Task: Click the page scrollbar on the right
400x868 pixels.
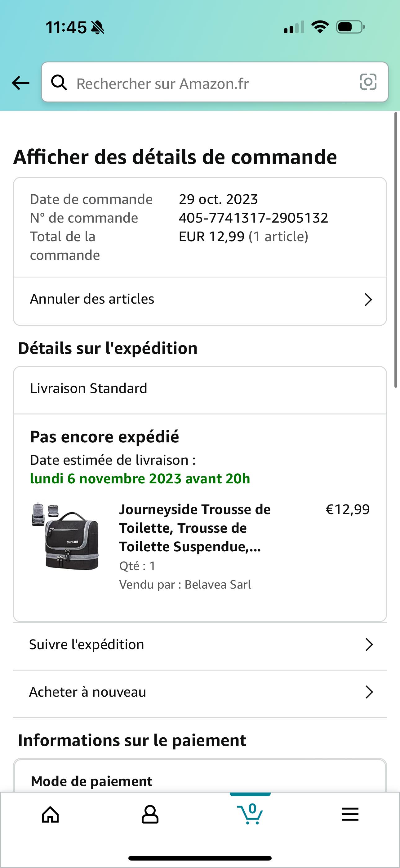Action: click(396, 250)
